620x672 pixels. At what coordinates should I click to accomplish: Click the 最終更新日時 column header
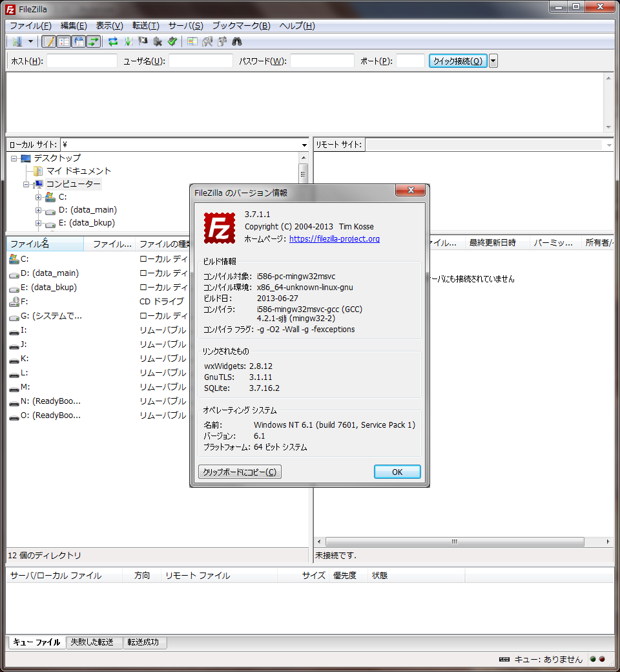pyautogui.click(x=497, y=243)
